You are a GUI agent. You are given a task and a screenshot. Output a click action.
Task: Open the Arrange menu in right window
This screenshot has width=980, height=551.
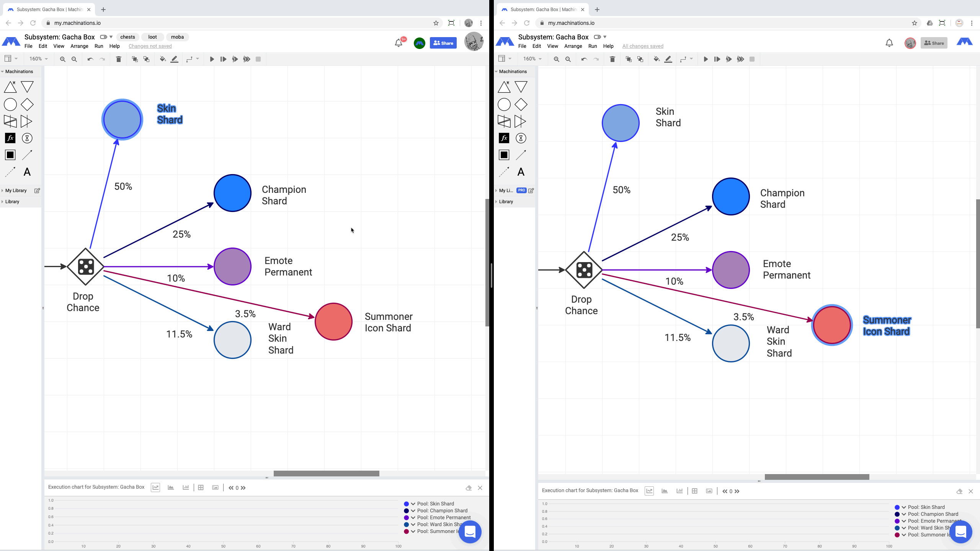[573, 46]
